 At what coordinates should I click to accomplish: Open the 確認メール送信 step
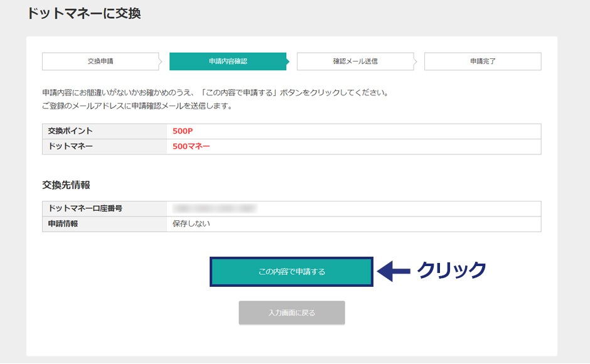point(355,62)
